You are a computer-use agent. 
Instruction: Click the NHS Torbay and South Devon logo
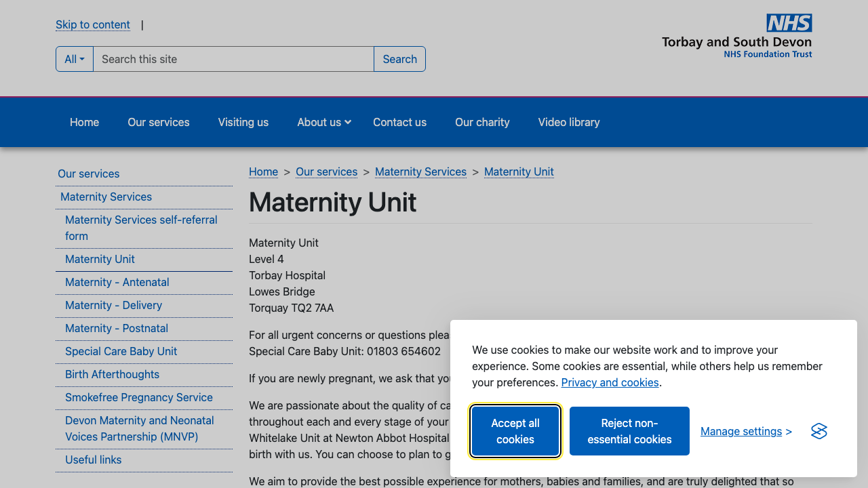737,35
